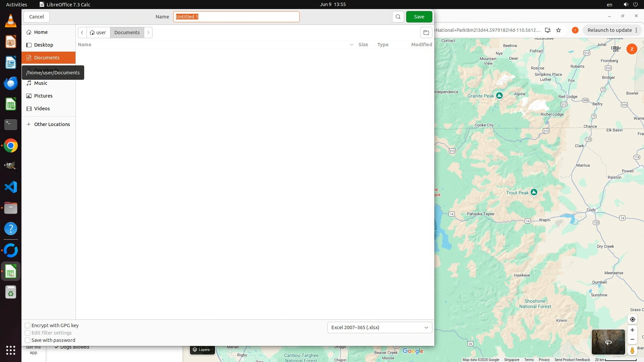Open the Excel 2007-365 file type dropdown
Image resolution: width=644 pixels, height=362 pixels.
click(x=379, y=327)
